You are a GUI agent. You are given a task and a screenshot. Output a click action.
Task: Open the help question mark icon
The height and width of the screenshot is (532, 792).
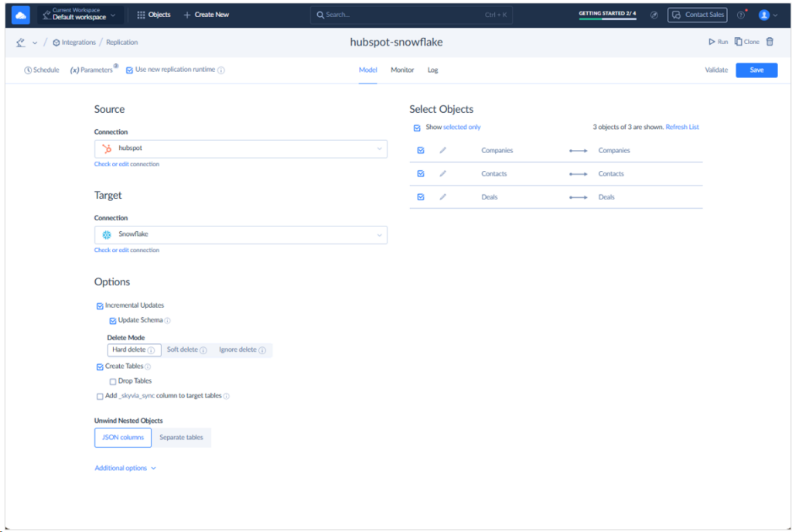pyautogui.click(x=740, y=15)
